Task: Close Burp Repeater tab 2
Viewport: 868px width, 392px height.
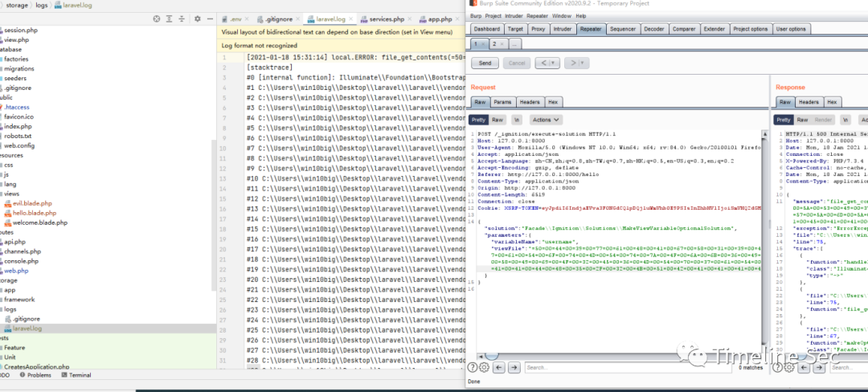Action: 501,43
